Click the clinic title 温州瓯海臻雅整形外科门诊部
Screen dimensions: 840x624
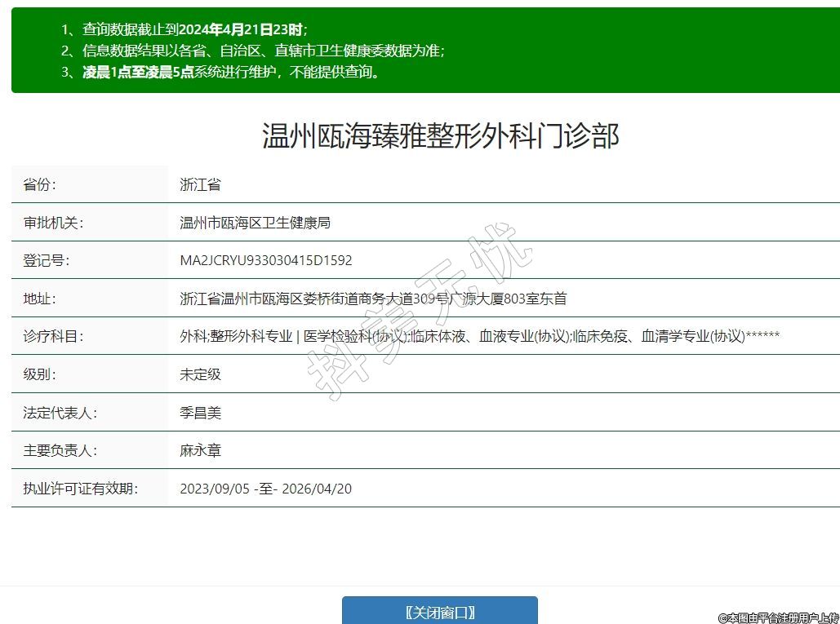440,136
